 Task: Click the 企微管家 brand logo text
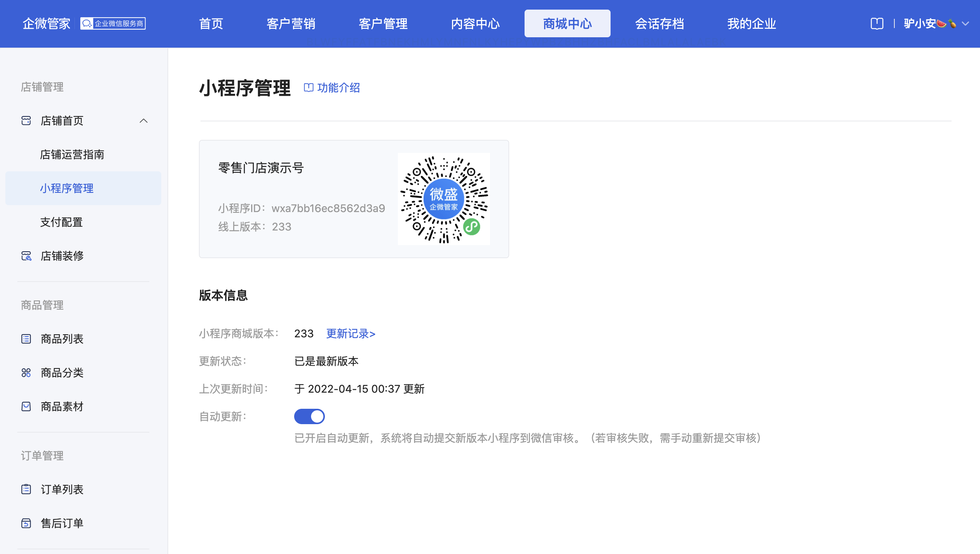pos(46,24)
